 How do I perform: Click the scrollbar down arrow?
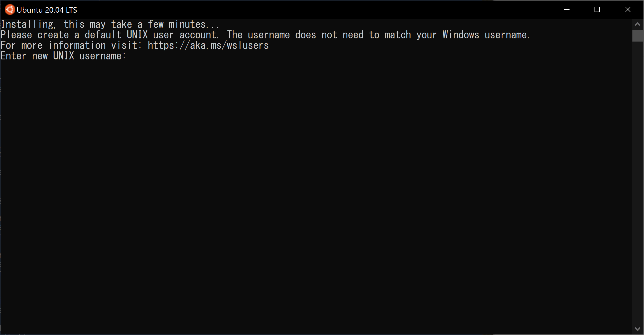[x=638, y=329]
